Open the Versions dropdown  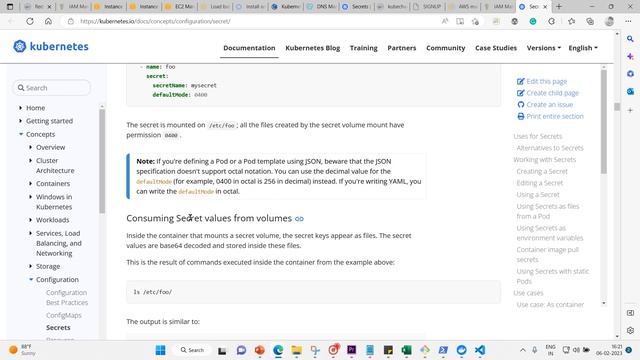544,48
